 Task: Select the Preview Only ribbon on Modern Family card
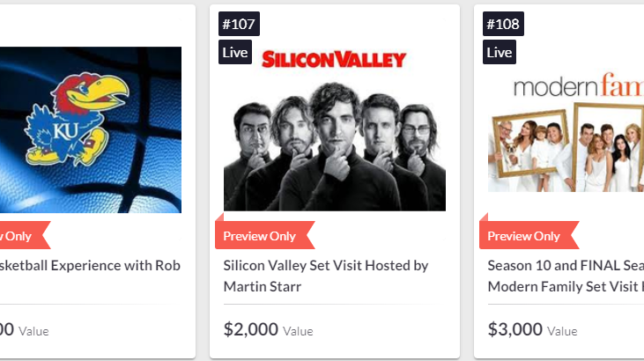529,236
